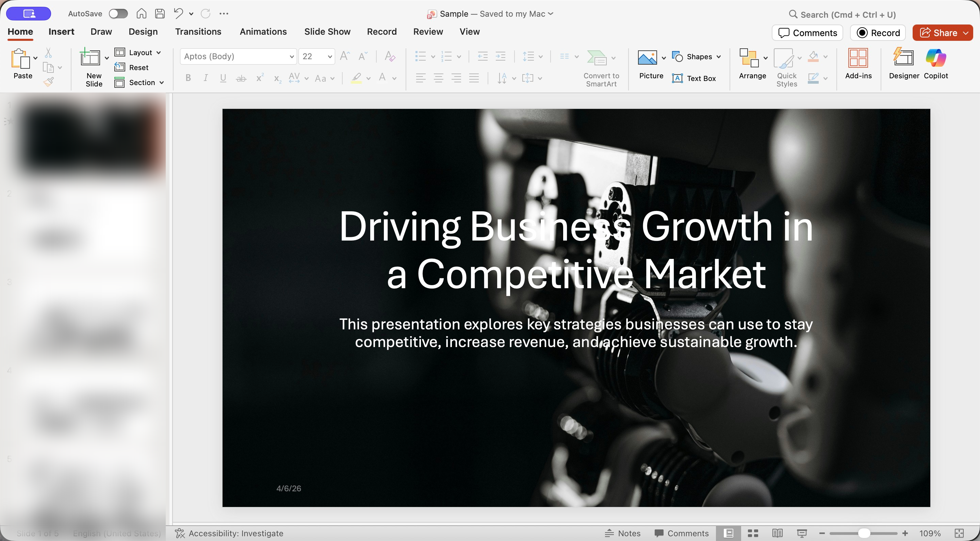Open the font size dropdown

(329, 57)
